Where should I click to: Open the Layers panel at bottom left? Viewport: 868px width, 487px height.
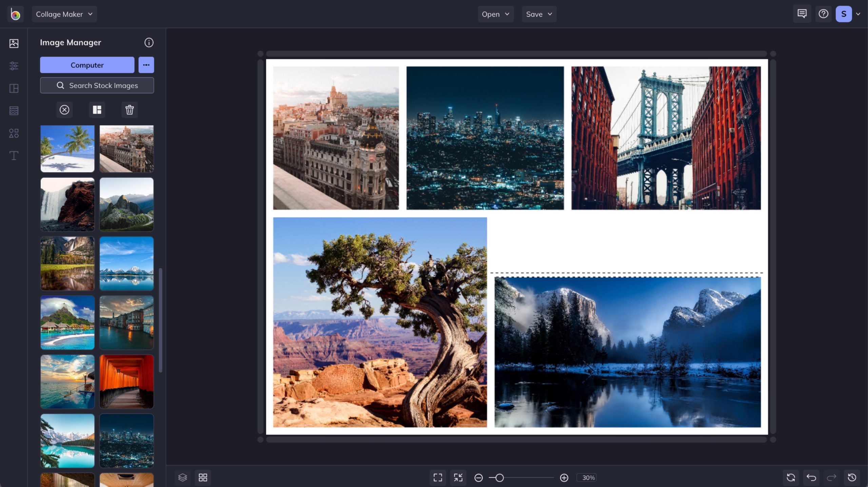pyautogui.click(x=182, y=478)
